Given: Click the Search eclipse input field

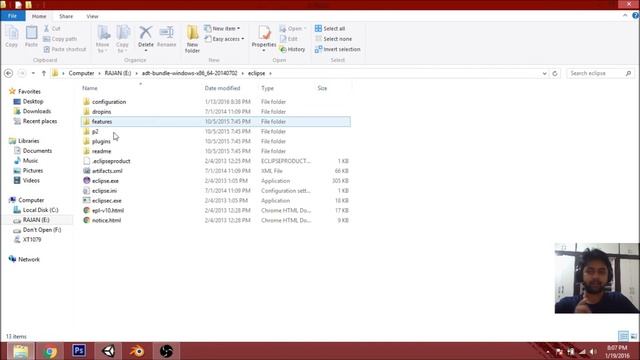Looking at the screenshot, I should [600, 73].
